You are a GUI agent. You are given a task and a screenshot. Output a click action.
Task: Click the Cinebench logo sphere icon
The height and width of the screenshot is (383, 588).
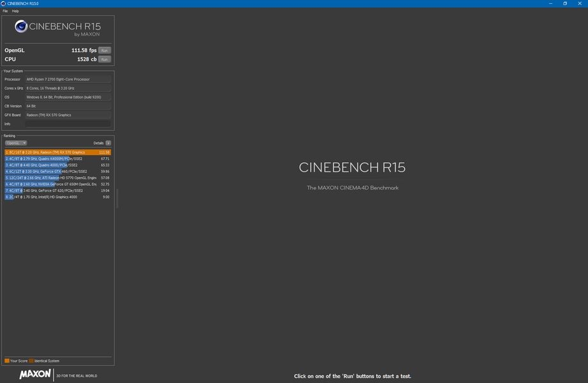(20, 27)
